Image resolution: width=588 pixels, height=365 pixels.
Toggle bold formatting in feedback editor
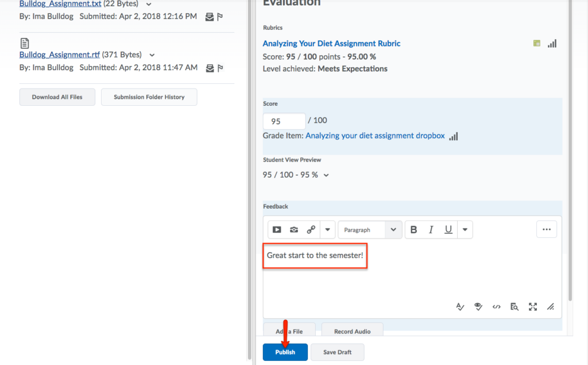tap(413, 230)
